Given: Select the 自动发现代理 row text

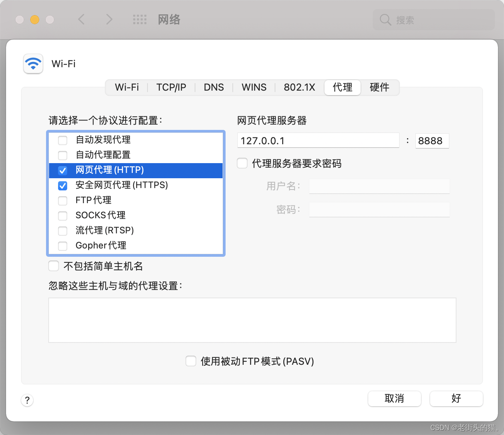Looking at the screenshot, I should point(103,140).
